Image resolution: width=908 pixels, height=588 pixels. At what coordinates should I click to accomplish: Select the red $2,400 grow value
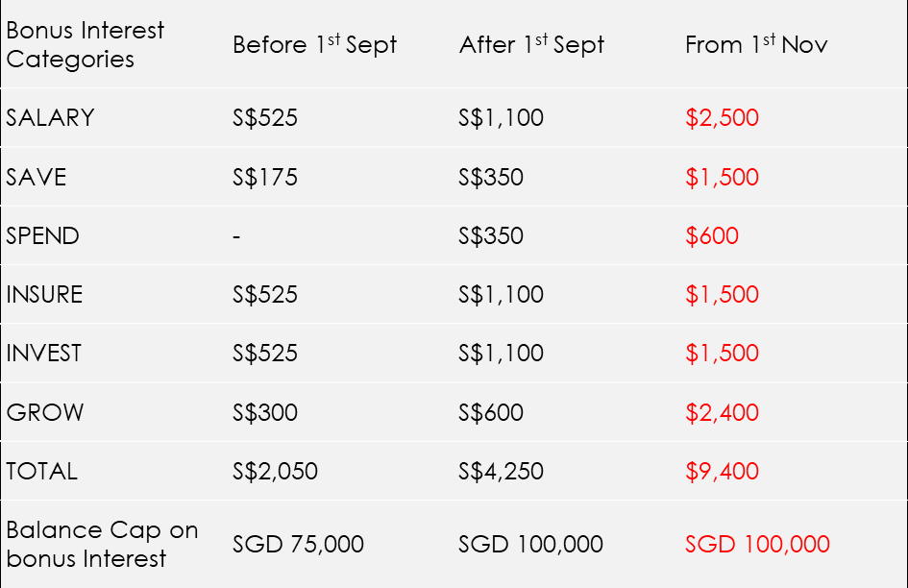point(722,412)
